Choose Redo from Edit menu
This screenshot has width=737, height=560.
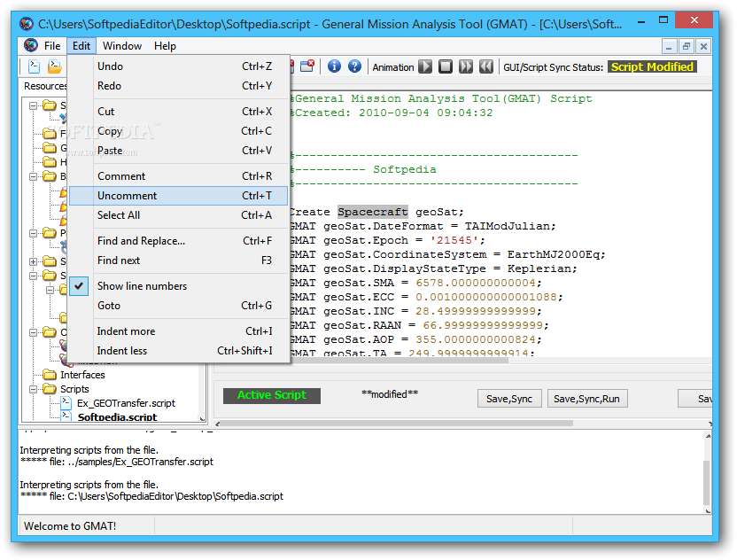(x=179, y=86)
